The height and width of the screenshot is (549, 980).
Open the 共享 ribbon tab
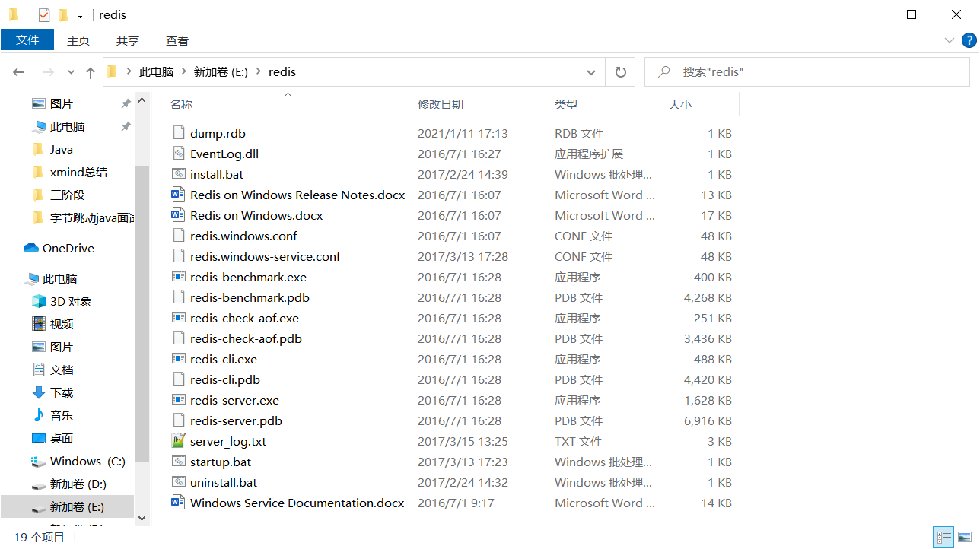tap(128, 40)
